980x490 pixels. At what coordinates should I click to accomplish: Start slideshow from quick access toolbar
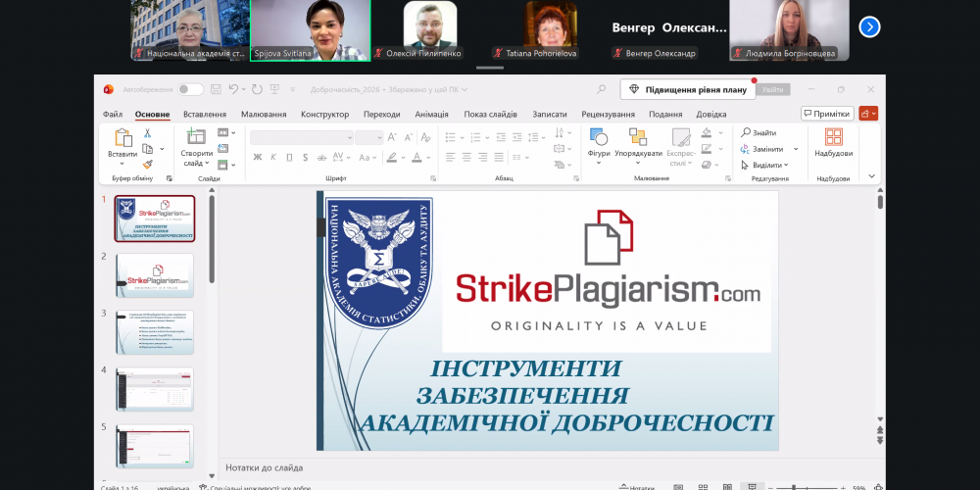274,89
